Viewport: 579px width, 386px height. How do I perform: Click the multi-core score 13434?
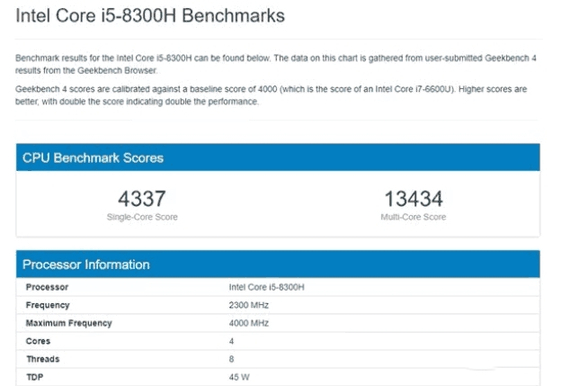click(x=414, y=198)
